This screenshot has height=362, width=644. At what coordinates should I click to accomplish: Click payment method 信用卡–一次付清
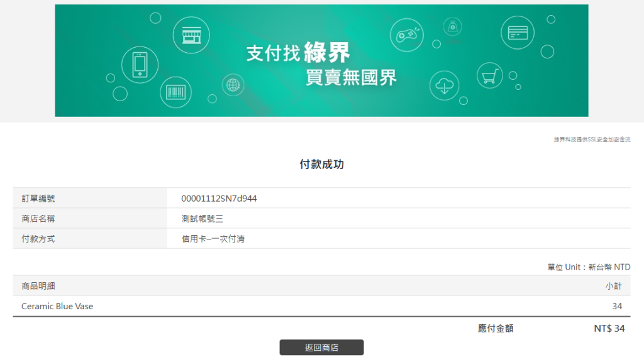coord(213,238)
